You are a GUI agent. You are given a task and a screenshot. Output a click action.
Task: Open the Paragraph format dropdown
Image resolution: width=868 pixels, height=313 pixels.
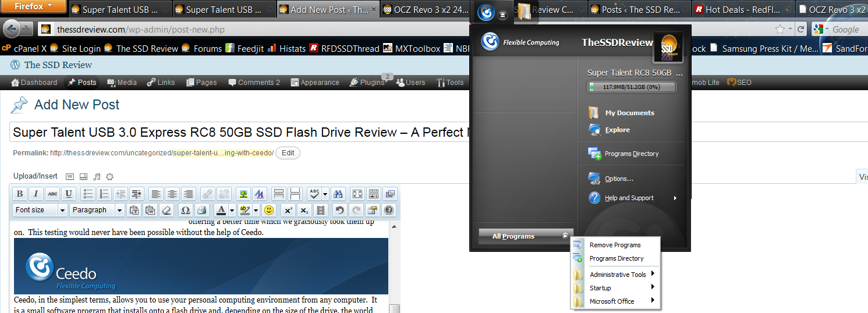(x=97, y=210)
